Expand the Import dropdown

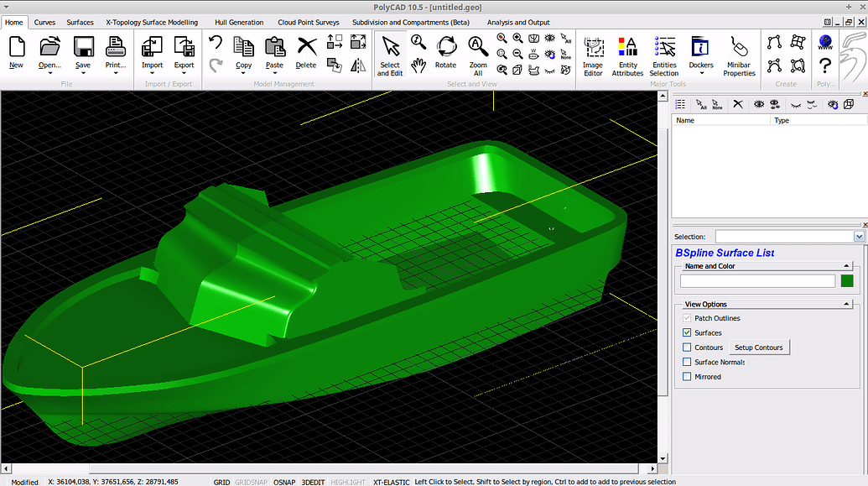153,72
